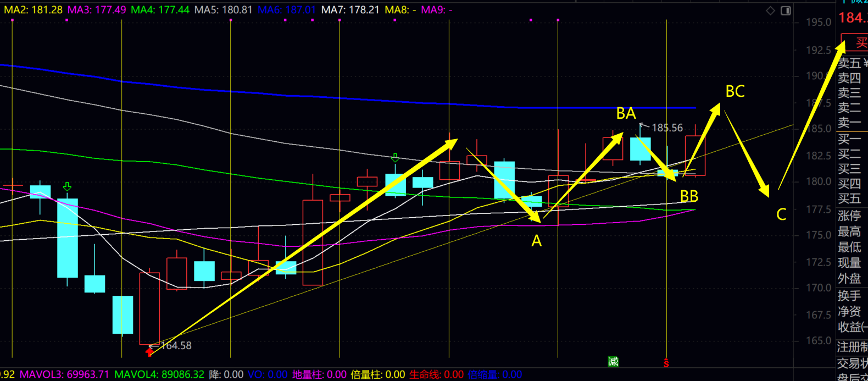Select the BC annotation text on chart
The width and height of the screenshot is (868, 381).
point(735,91)
